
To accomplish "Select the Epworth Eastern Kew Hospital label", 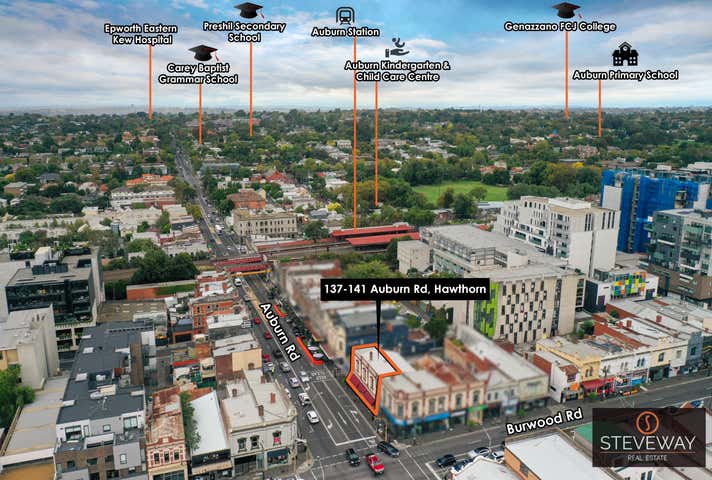I will point(141,34).
